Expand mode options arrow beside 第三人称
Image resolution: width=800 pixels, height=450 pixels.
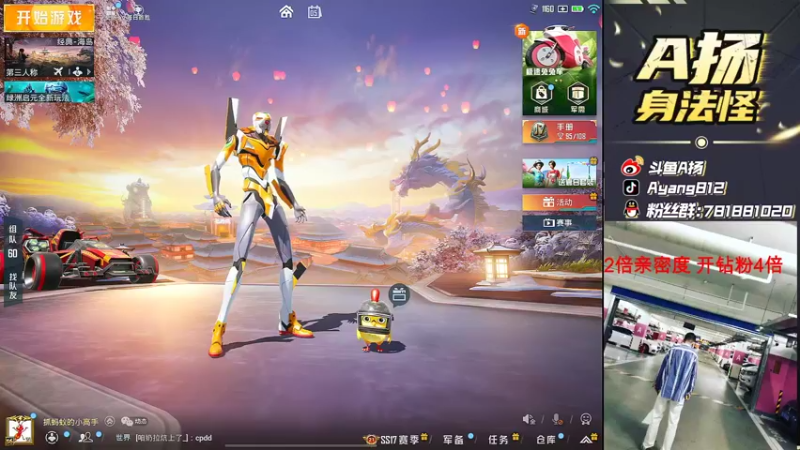point(89,72)
